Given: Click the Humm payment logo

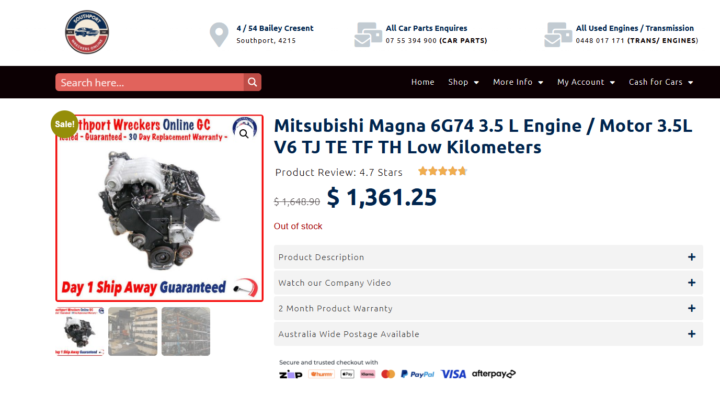Looking at the screenshot, I should pyautogui.click(x=321, y=374).
